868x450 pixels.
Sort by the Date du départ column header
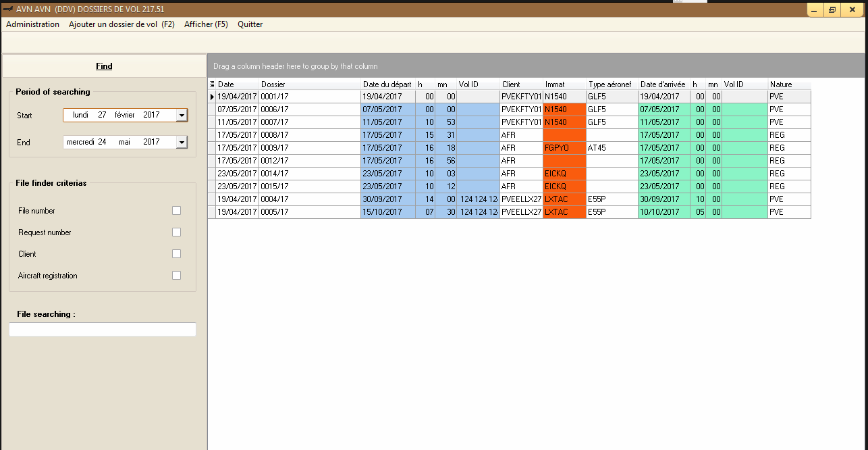[387, 84]
